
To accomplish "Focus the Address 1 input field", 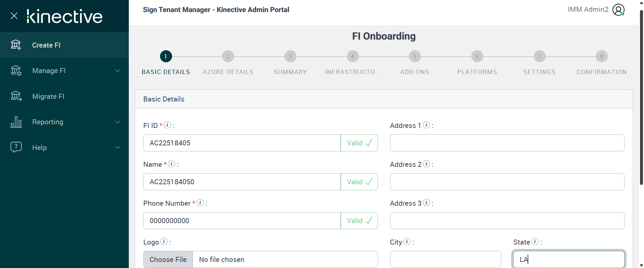I will pos(507,143).
